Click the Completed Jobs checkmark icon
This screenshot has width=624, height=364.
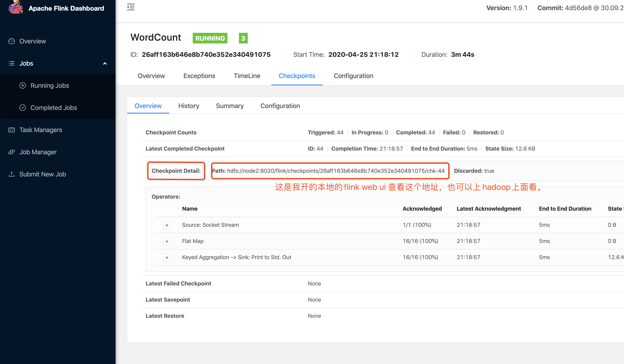coord(23,108)
